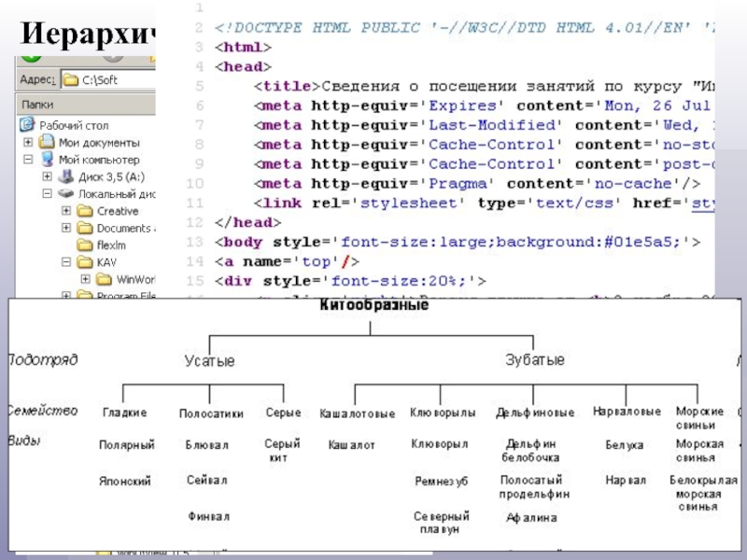Click the Documents folder icon
747x560 pixels.
84,228
